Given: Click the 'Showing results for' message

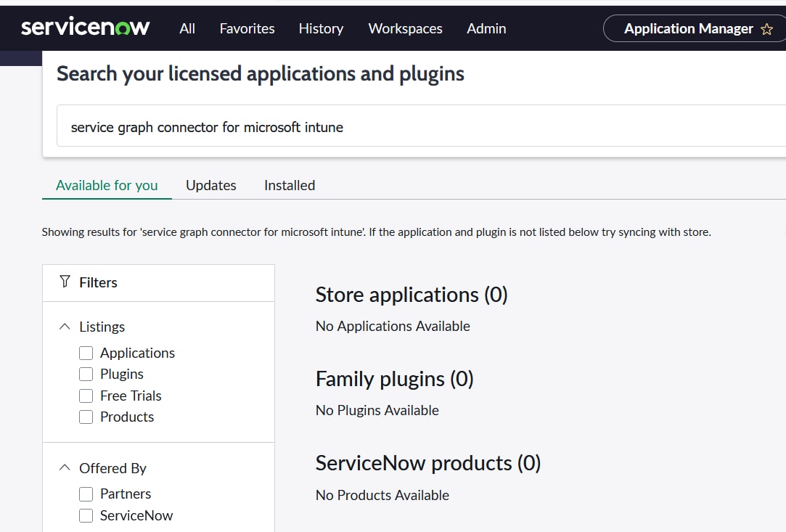Looking at the screenshot, I should coord(377,232).
